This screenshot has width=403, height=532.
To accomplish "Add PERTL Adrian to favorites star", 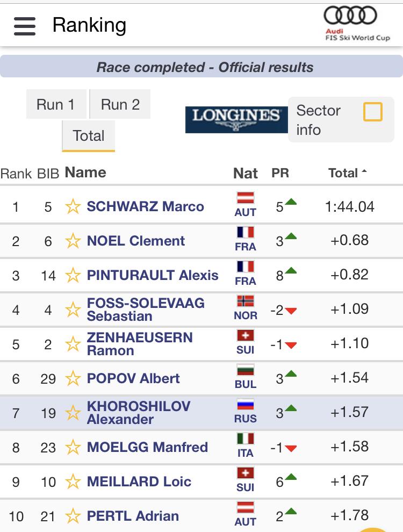I will point(73,516).
